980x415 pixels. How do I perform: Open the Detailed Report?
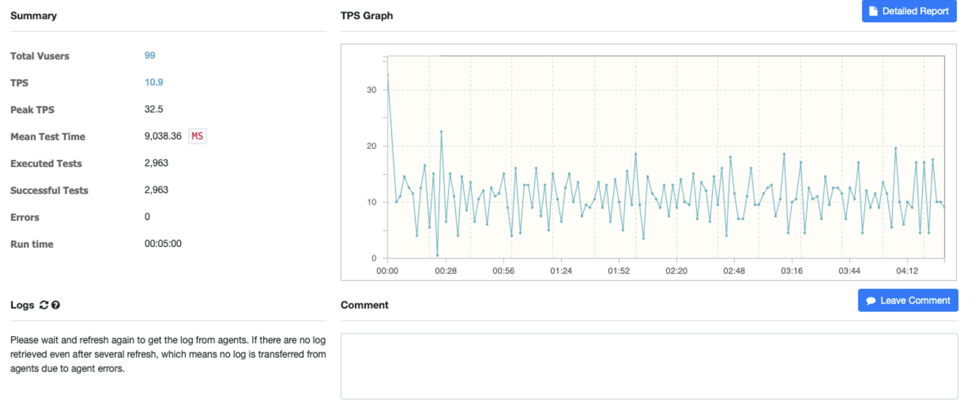[x=909, y=11]
